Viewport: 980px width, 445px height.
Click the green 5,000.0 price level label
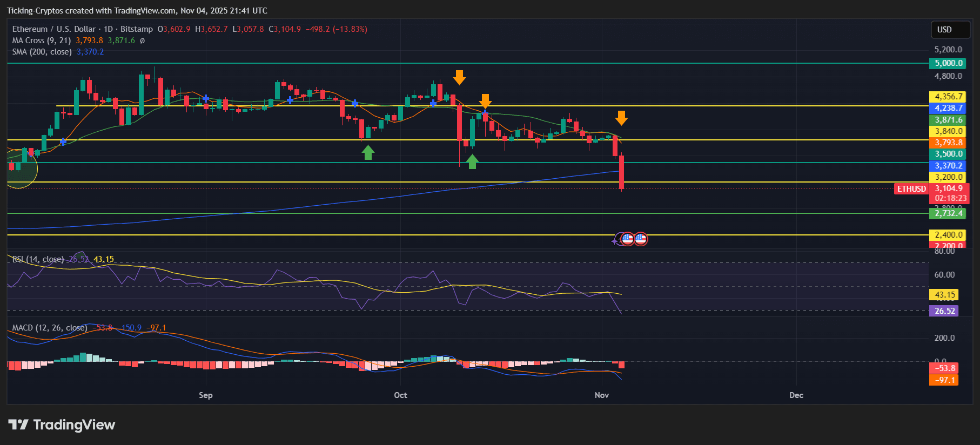tap(948, 63)
